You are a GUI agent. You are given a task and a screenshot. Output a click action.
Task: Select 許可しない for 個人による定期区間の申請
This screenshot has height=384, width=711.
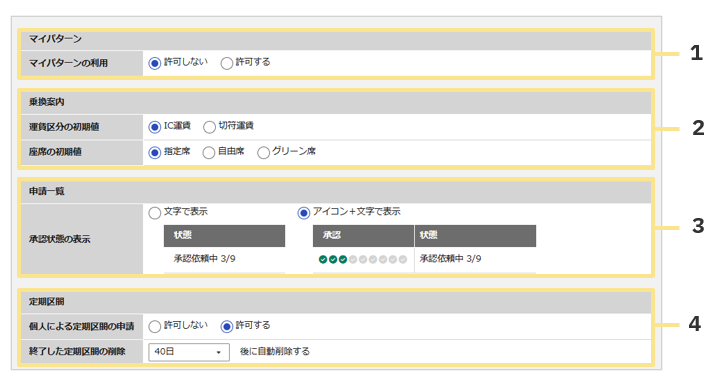click(155, 326)
